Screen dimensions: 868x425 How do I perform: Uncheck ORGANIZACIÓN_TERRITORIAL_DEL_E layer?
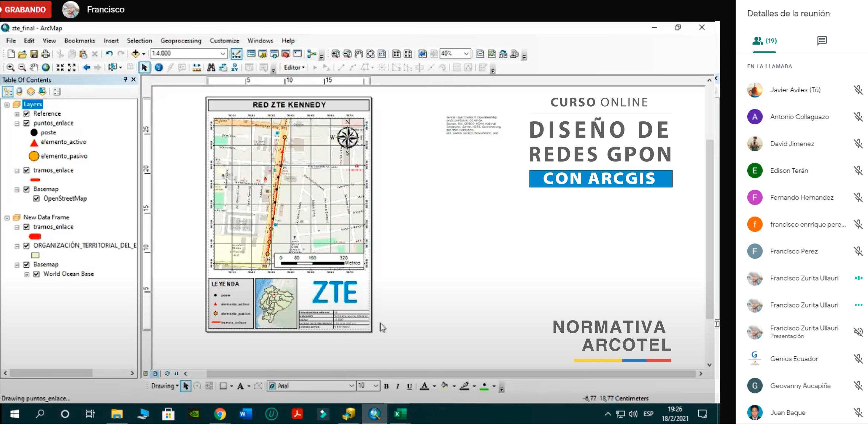(x=27, y=246)
